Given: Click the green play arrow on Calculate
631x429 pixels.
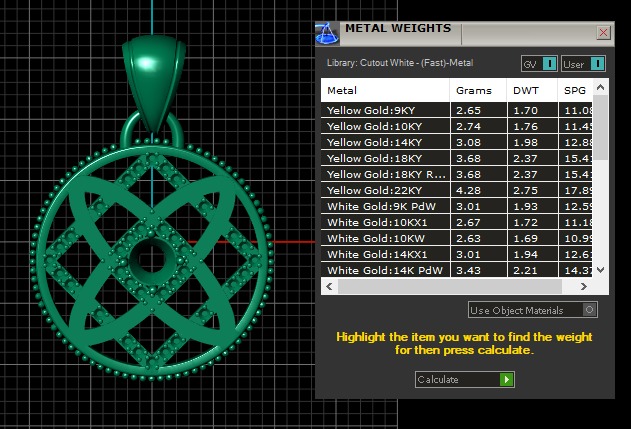Looking at the screenshot, I should click(507, 380).
